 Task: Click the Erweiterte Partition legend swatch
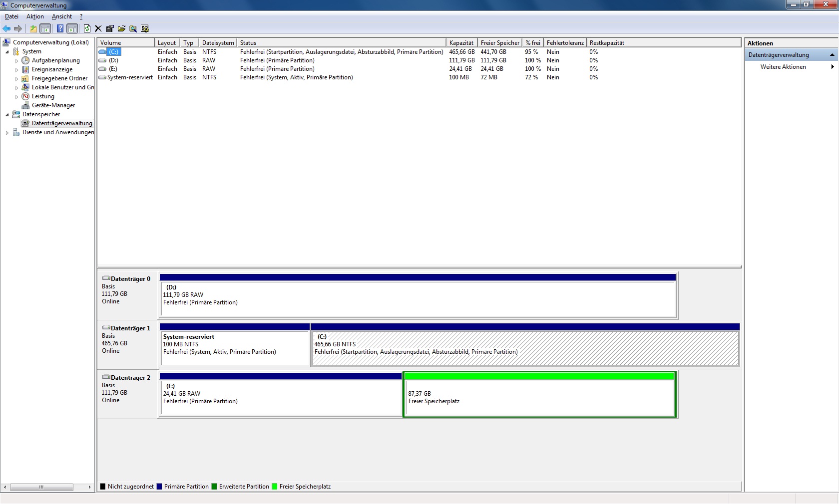coord(214,487)
